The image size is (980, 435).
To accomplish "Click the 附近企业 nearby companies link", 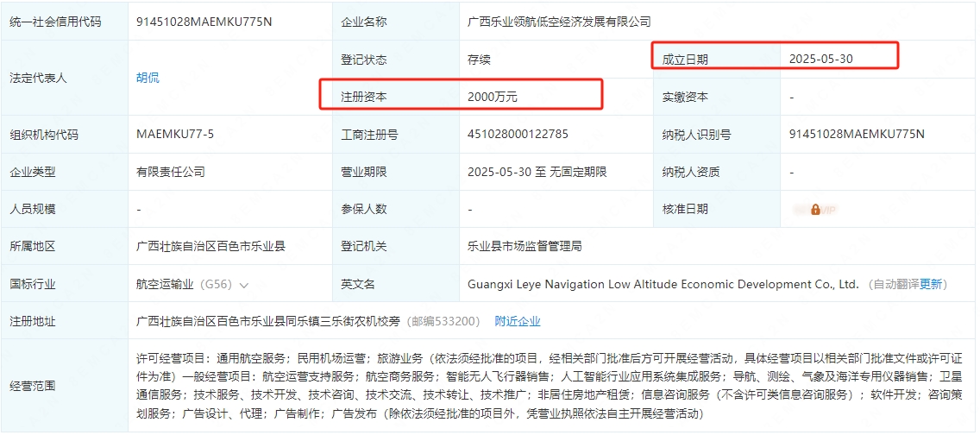I will coord(518,321).
